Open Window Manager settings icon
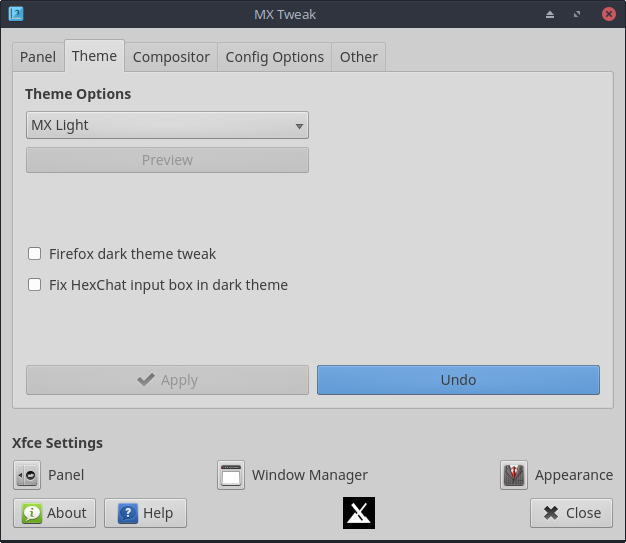This screenshot has height=543, width=626. (x=231, y=475)
